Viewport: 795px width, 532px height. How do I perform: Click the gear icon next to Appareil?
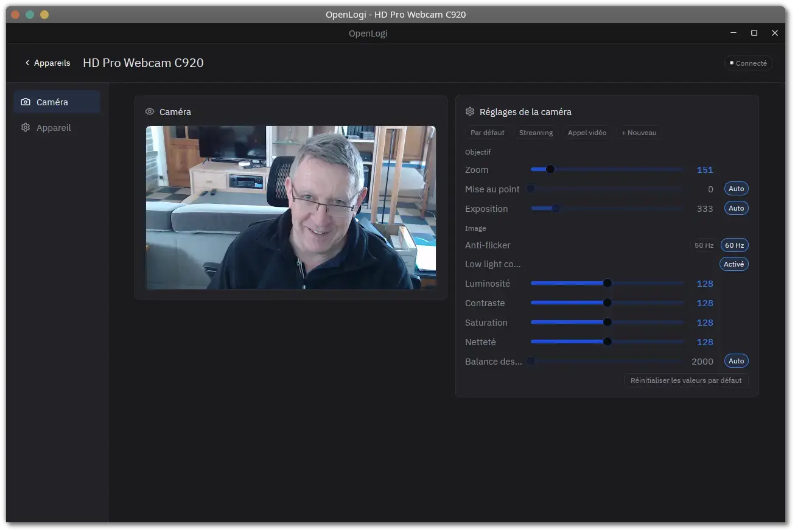[26, 128]
